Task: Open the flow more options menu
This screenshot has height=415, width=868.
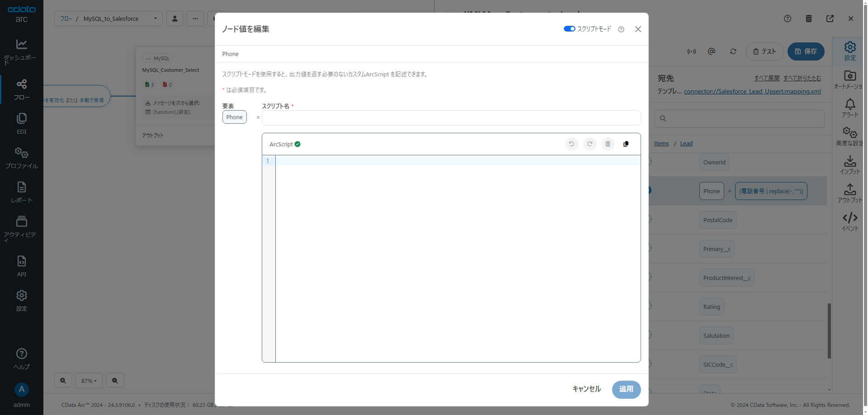Action: point(195,19)
